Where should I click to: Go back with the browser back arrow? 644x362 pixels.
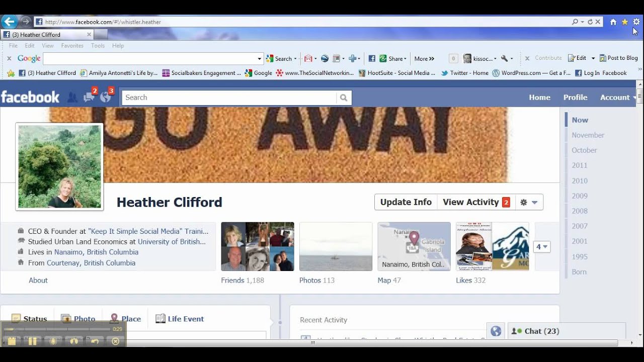click(9, 22)
